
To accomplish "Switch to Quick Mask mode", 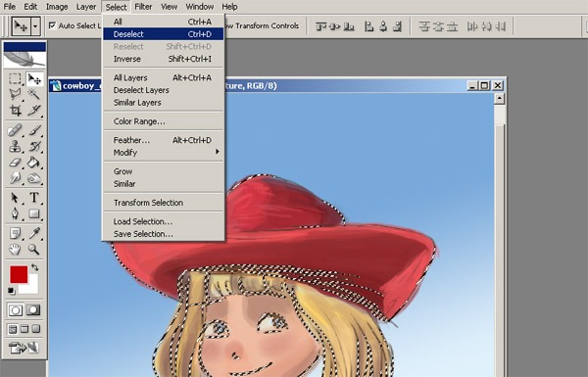I will click(x=33, y=309).
